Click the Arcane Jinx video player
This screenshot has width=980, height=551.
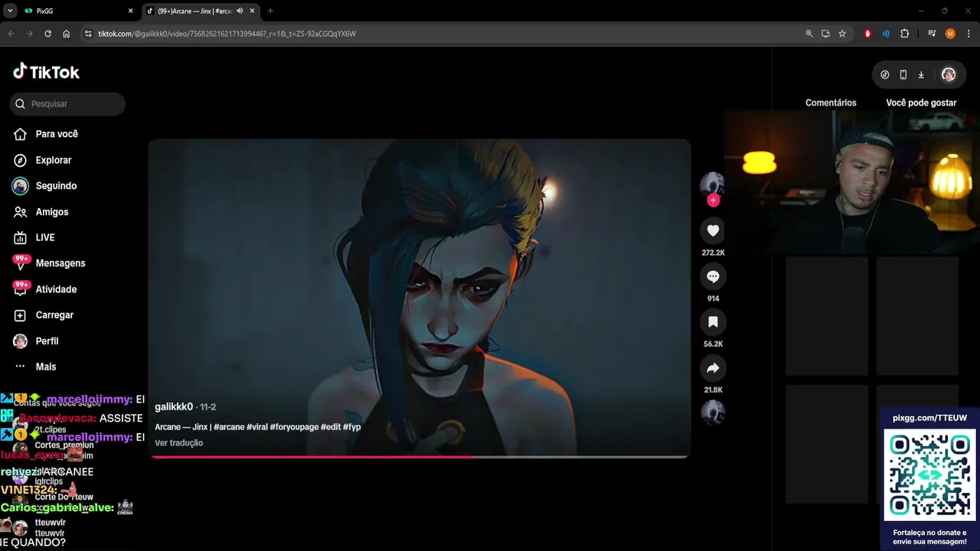[420, 298]
